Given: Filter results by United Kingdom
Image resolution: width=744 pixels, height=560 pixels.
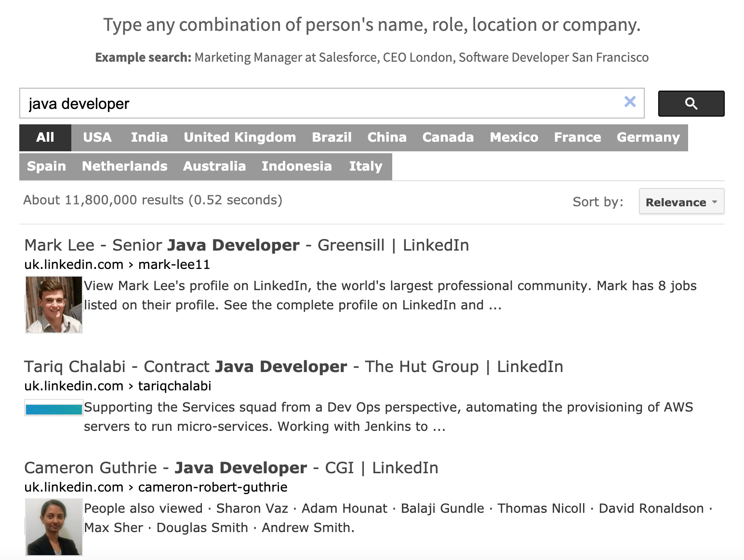Looking at the screenshot, I should [x=239, y=137].
